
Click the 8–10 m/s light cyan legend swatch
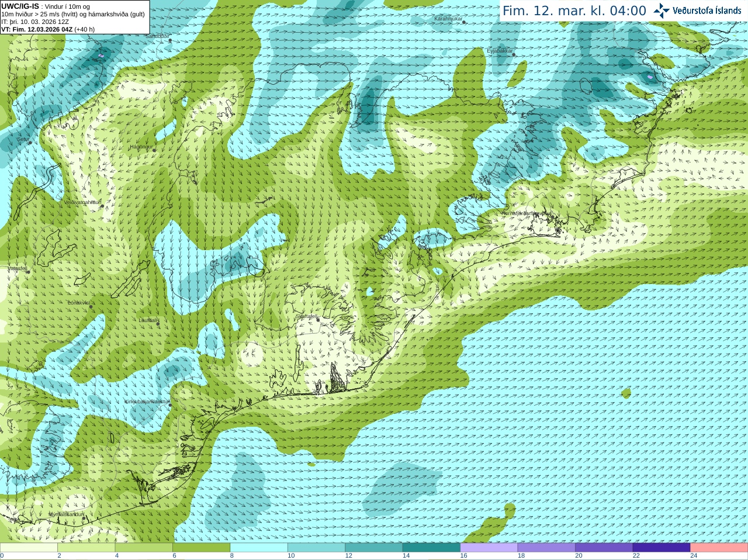[259, 548]
